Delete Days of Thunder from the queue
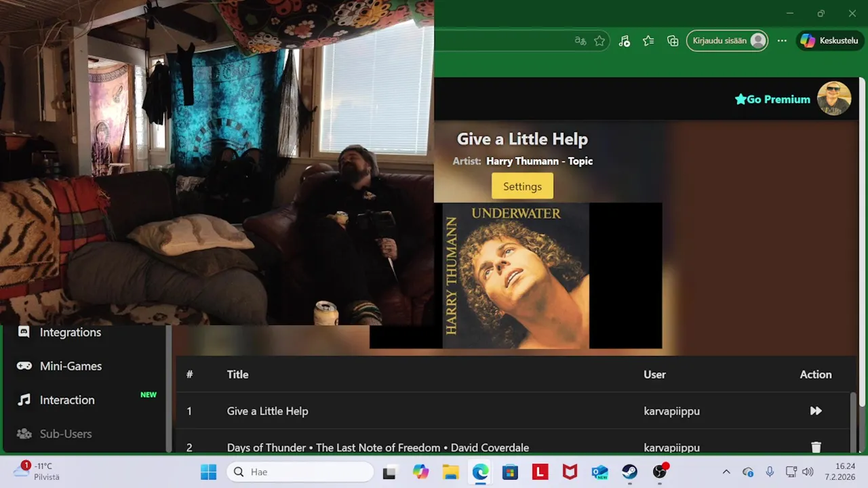 click(x=816, y=447)
